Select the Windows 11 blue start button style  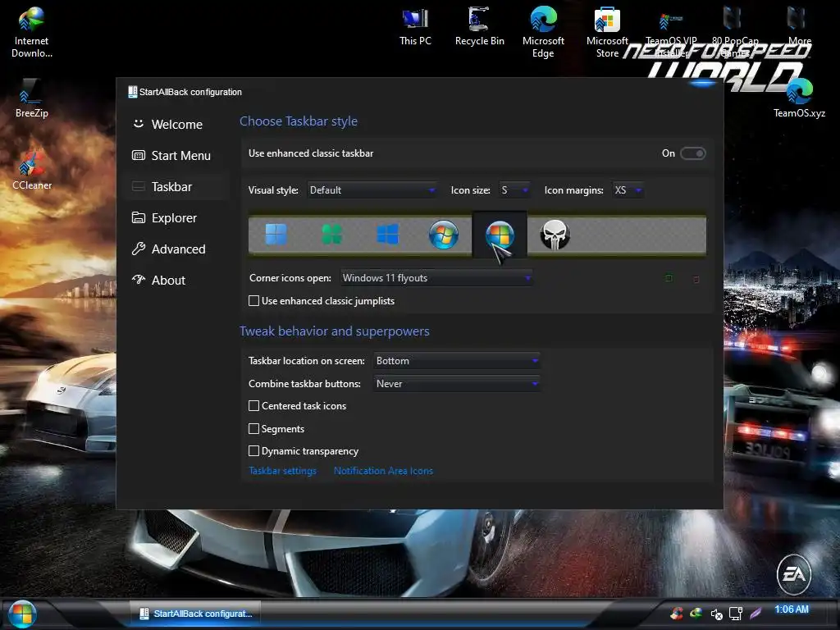pyautogui.click(x=276, y=235)
